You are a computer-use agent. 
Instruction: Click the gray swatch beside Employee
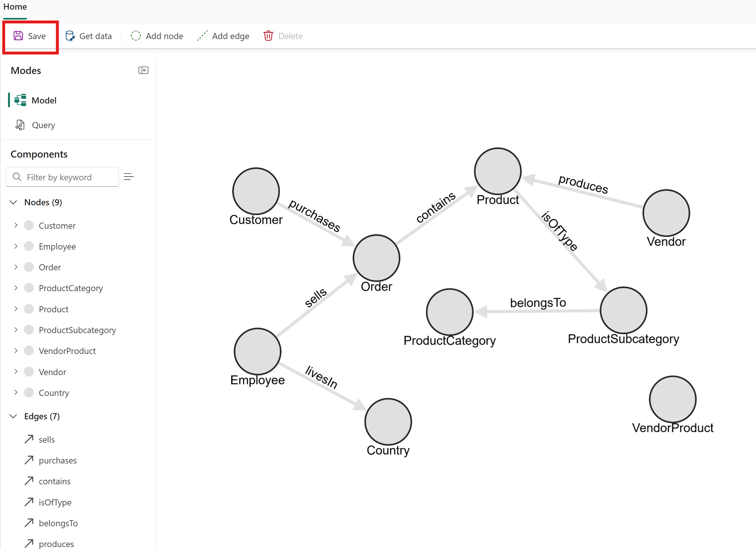coord(29,247)
